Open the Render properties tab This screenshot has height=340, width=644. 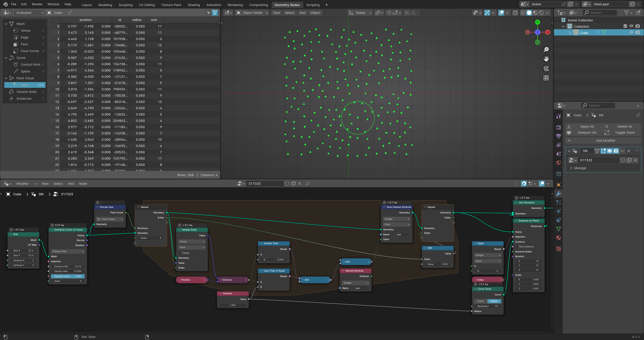click(558, 127)
